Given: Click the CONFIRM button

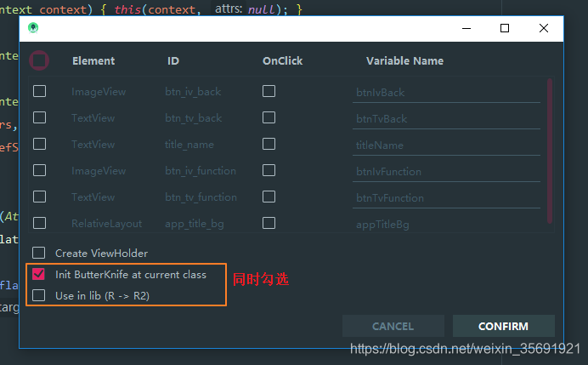Looking at the screenshot, I should (x=503, y=326).
